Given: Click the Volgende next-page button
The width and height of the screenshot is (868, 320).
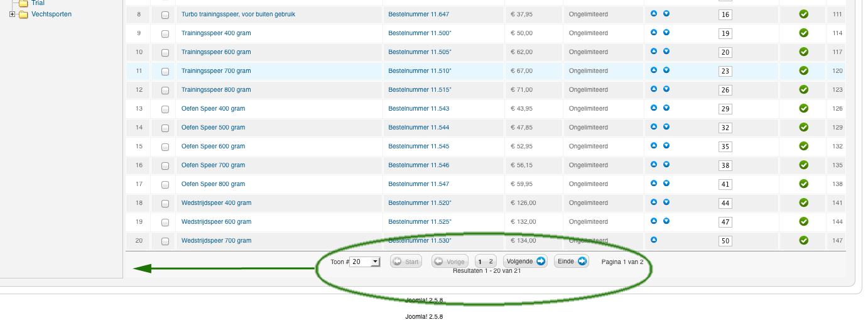Looking at the screenshot, I should [525, 261].
